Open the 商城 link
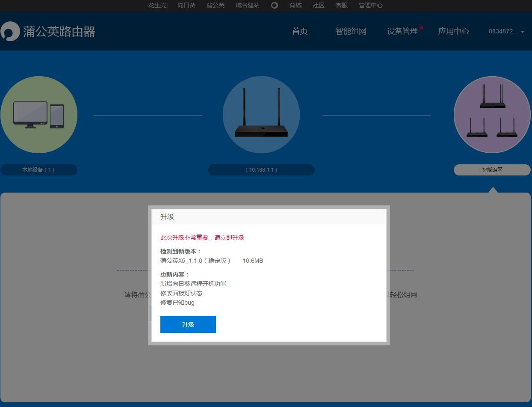The width and height of the screenshot is (532, 407). (x=296, y=5)
